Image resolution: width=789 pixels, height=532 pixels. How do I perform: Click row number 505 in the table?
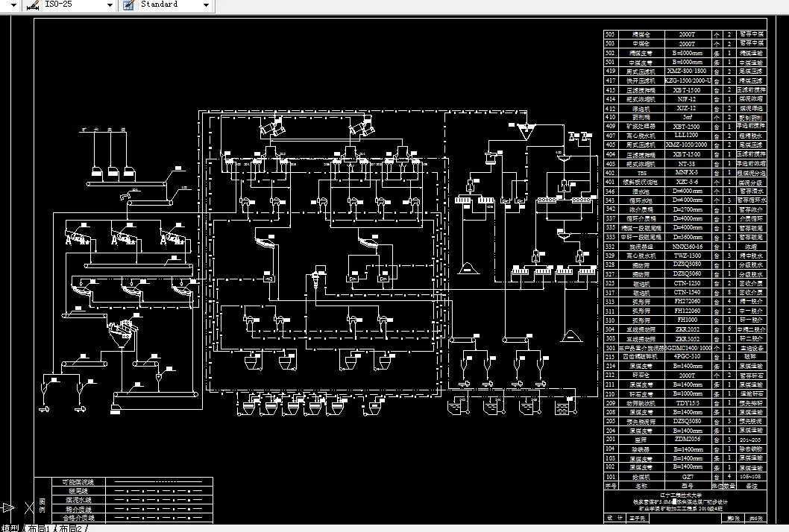(x=610, y=34)
